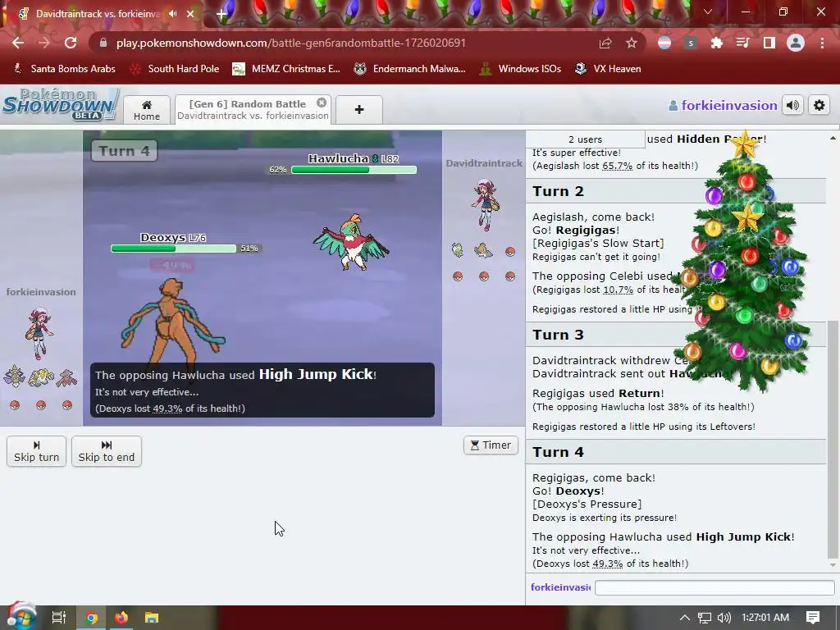This screenshot has width=840, height=630.
Task: Open the Santa Bombs Arabs bookmark
Action: coord(64,69)
